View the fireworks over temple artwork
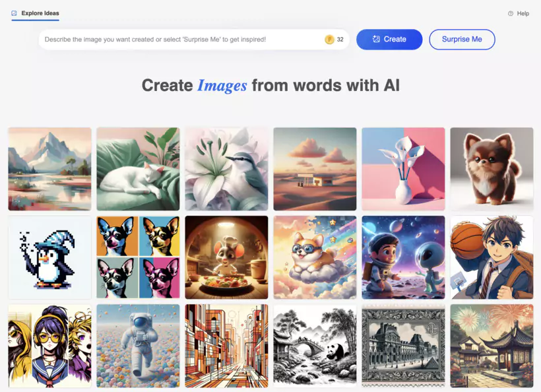The image size is (541, 392). pyautogui.click(x=492, y=346)
